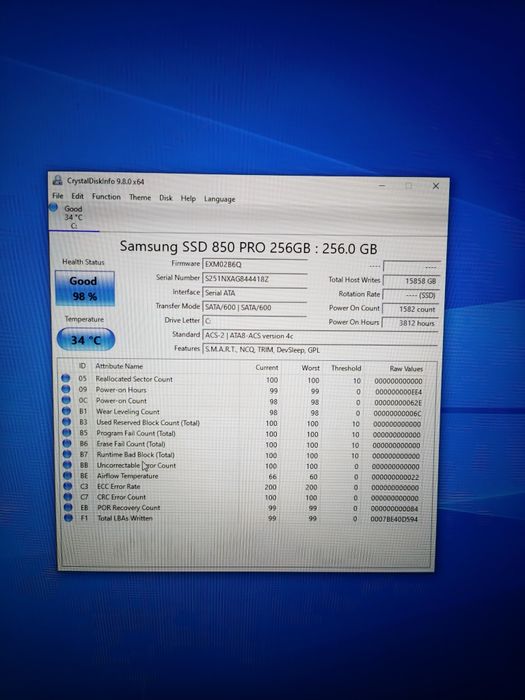525x700 pixels.
Task: Select the blue status circle beside Reallocated Sector Count
Action: point(66,379)
